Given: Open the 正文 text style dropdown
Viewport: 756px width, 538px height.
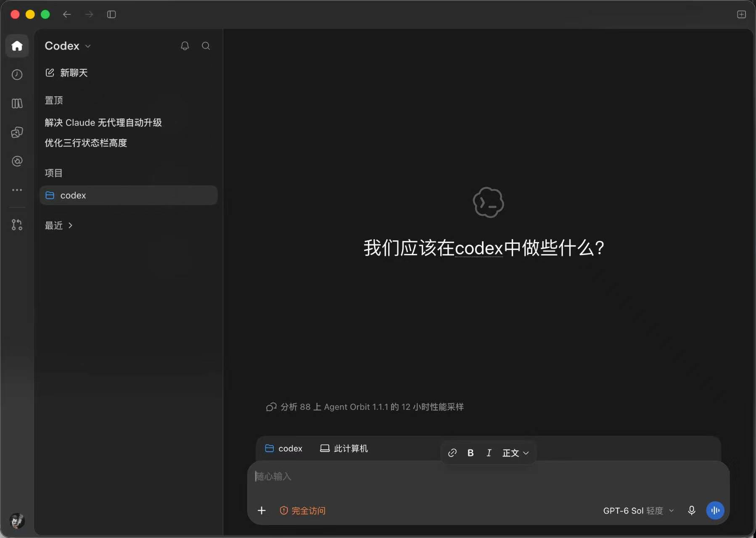Looking at the screenshot, I should tap(515, 453).
